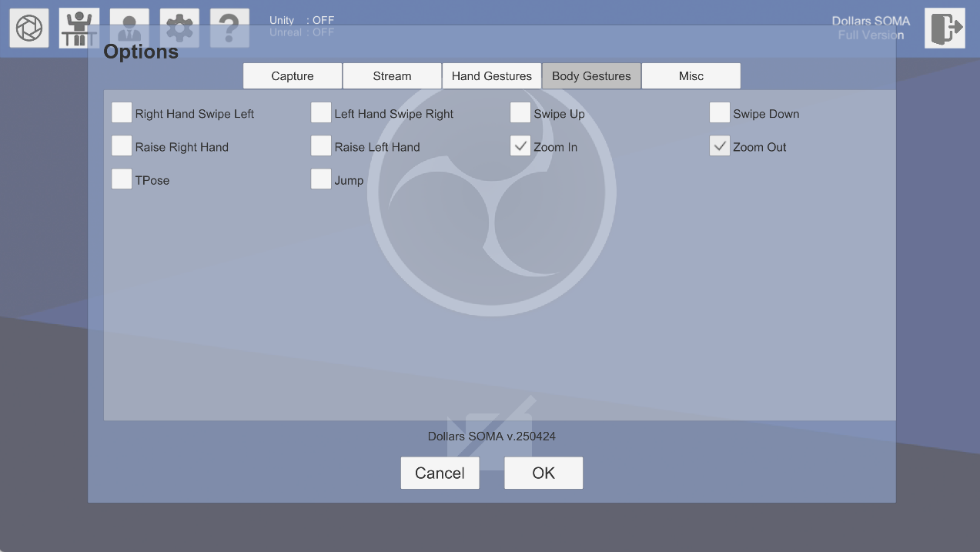Screen dimensions: 980x552
Task: Enable the TPose gesture checkbox
Action: click(x=122, y=179)
